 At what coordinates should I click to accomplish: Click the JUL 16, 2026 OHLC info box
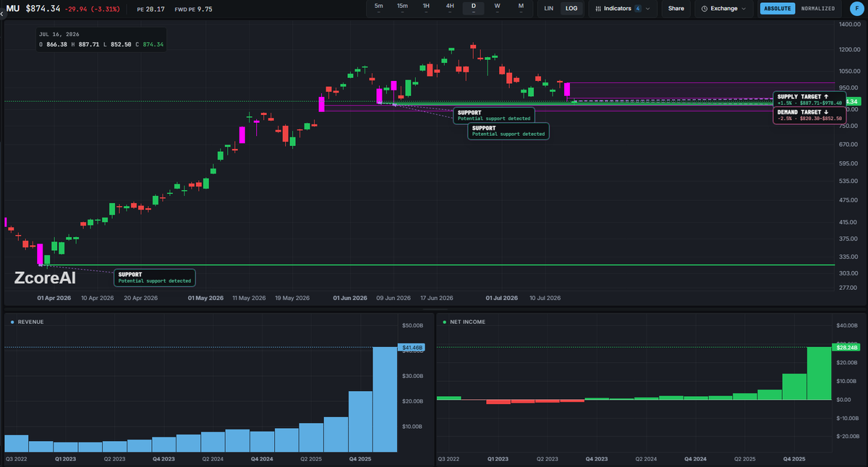[x=101, y=40]
